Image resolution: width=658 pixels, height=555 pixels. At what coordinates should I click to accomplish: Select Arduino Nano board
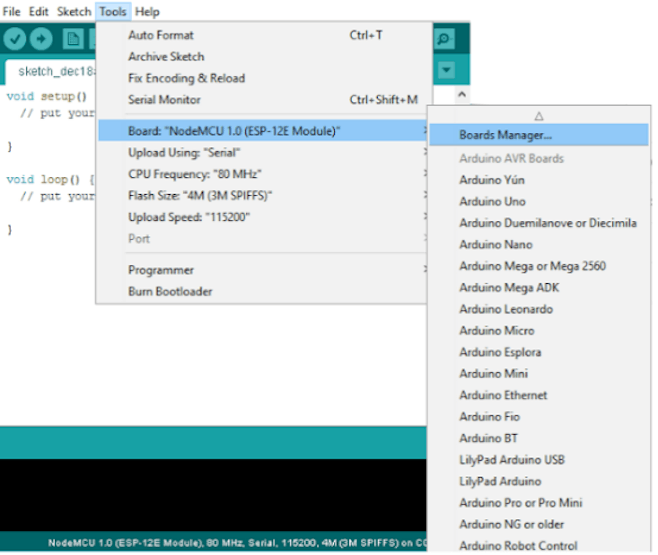coord(539,245)
